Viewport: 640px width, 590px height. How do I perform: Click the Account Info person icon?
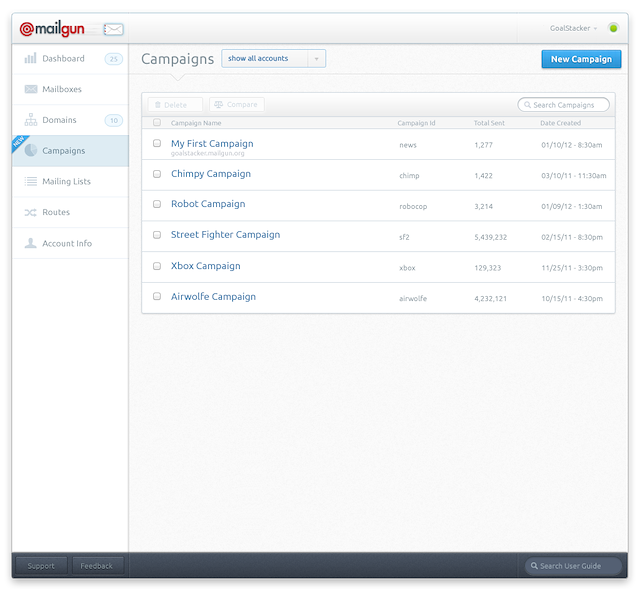click(x=31, y=243)
